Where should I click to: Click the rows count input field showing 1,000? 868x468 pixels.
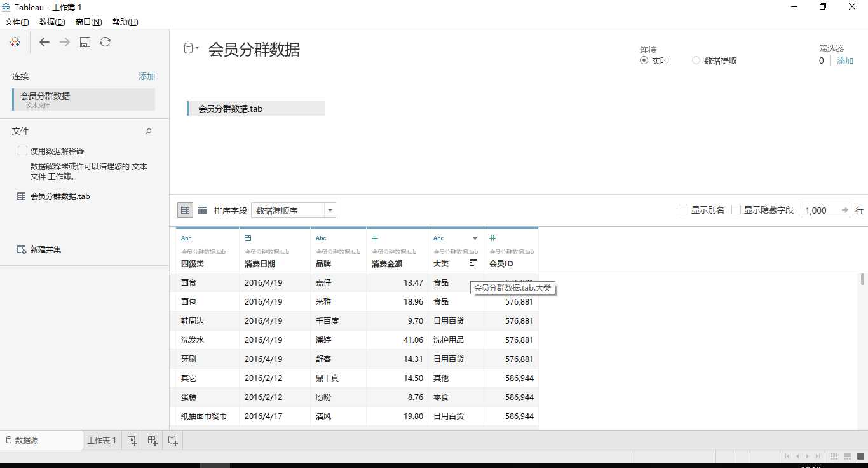pyautogui.click(x=820, y=210)
